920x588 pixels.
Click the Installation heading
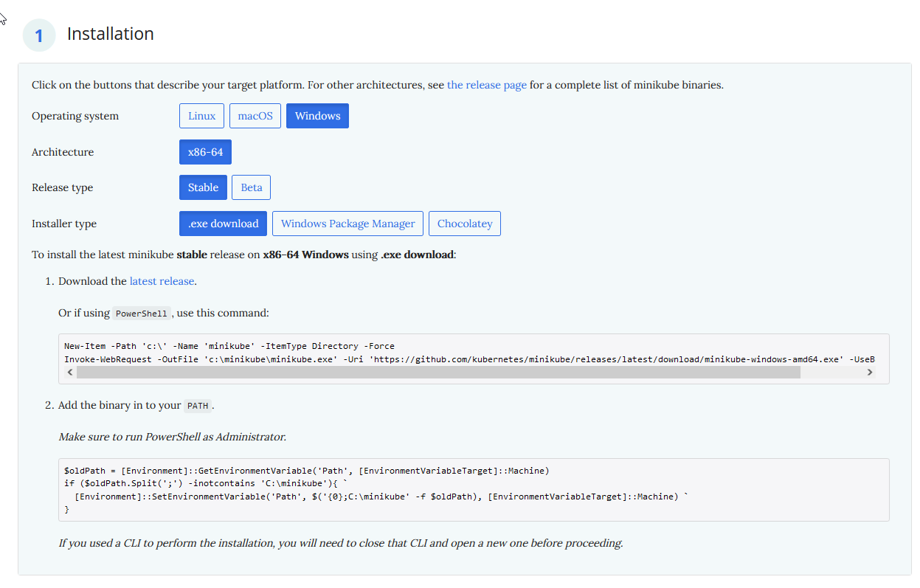(111, 34)
